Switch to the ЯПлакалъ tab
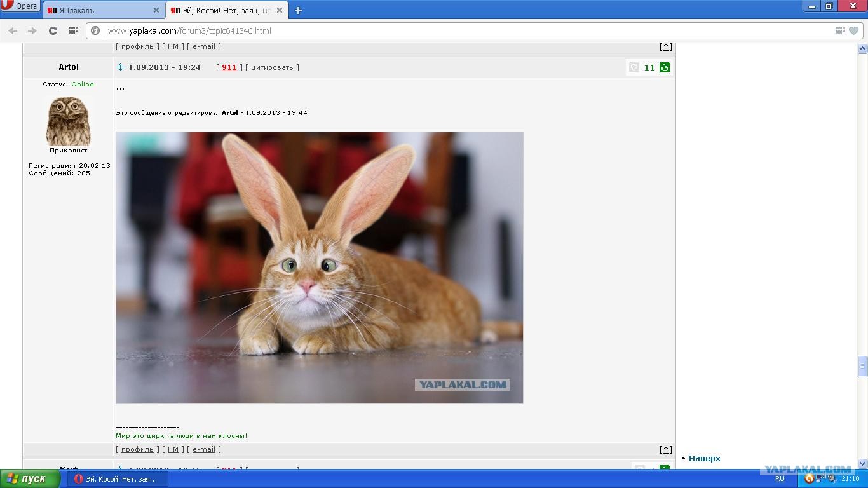 click(x=95, y=10)
